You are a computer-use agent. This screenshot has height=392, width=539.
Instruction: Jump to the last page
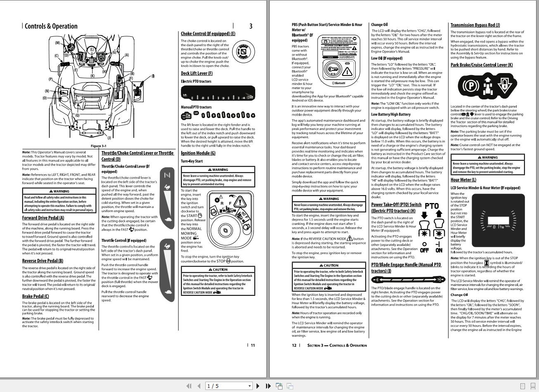268,386
